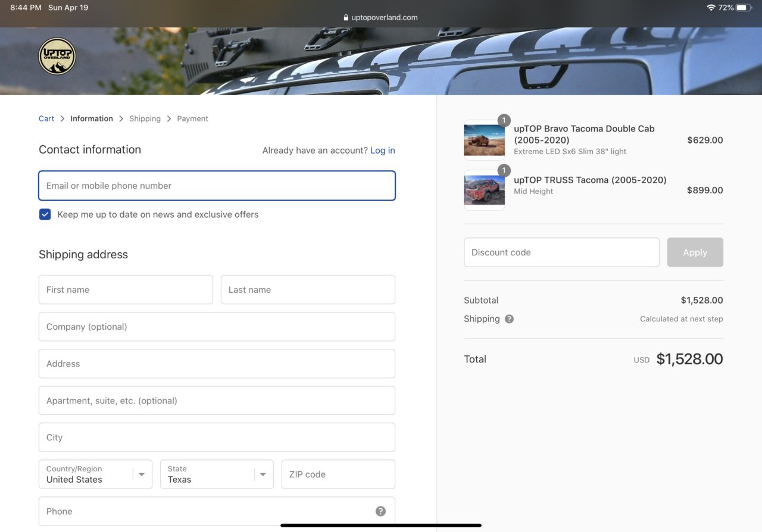The width and height of the screenshot is (762, 532).
Task: Click the Apartment, suite, etc. field
Action: click(217, 400)
